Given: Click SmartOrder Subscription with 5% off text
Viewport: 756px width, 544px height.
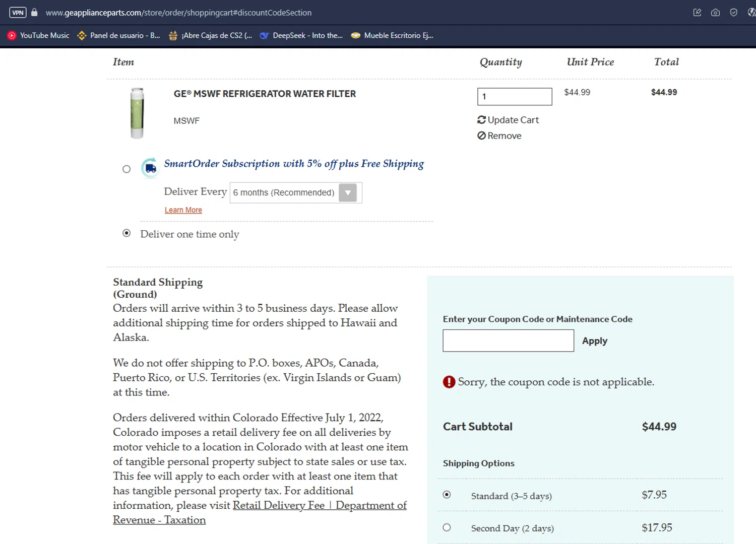Looking at the screenshot, I should click(x=294, y=164).
